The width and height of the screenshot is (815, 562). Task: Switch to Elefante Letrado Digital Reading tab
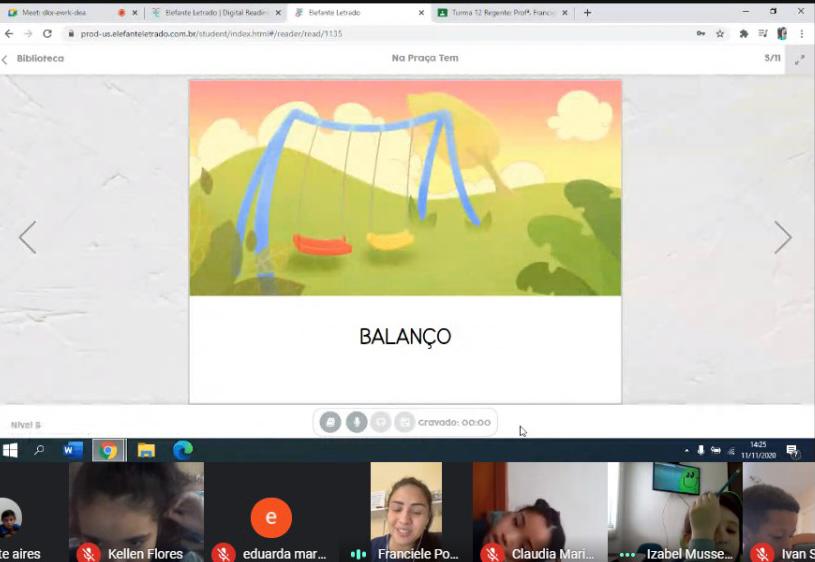pyautogui.click(x=210, y=13)
